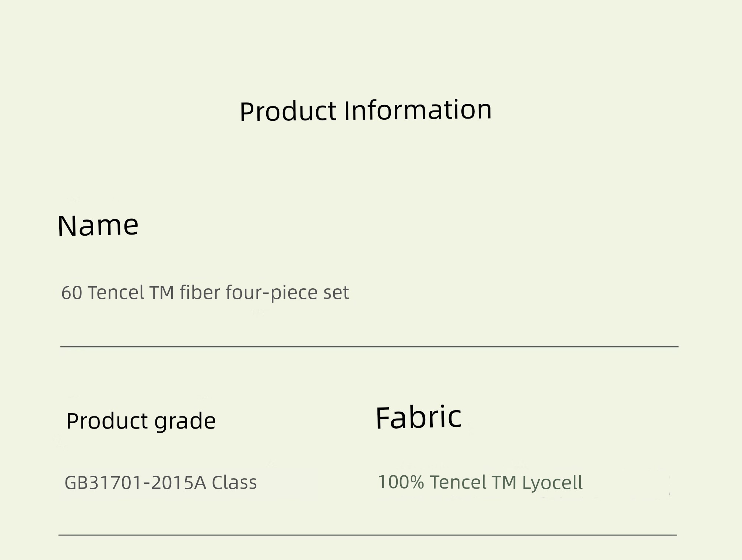Screen dimensions: 742x560
Task: Click the 100% figure under Fabric
Action: coord(401,482)
